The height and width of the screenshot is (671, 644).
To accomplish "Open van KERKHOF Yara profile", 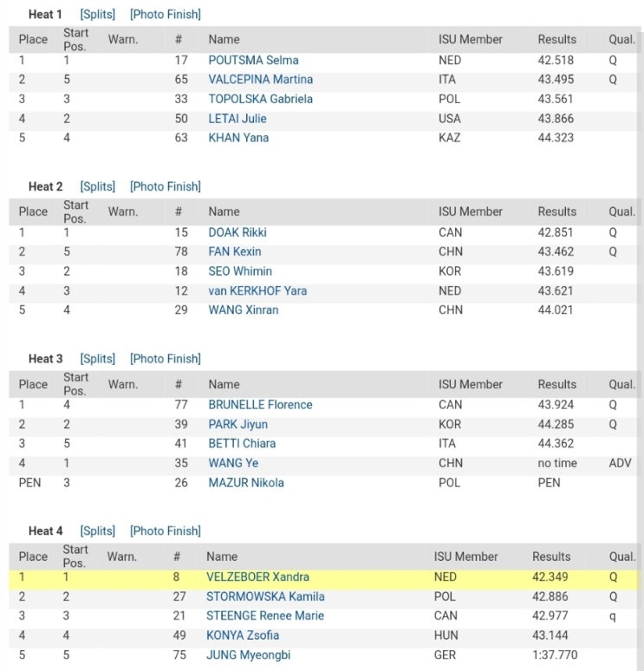I will pyautogui.click(x=257, y=291).
